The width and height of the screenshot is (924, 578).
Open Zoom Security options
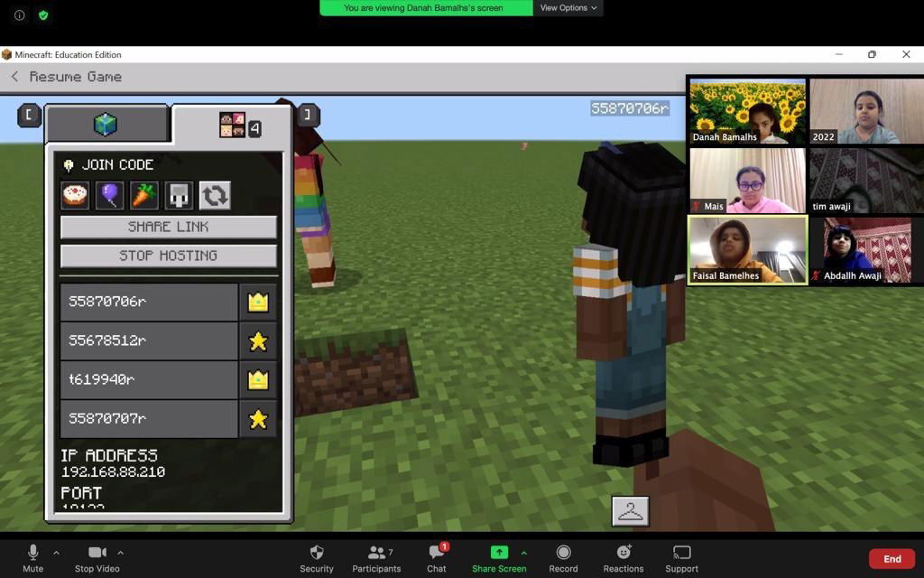316,558
